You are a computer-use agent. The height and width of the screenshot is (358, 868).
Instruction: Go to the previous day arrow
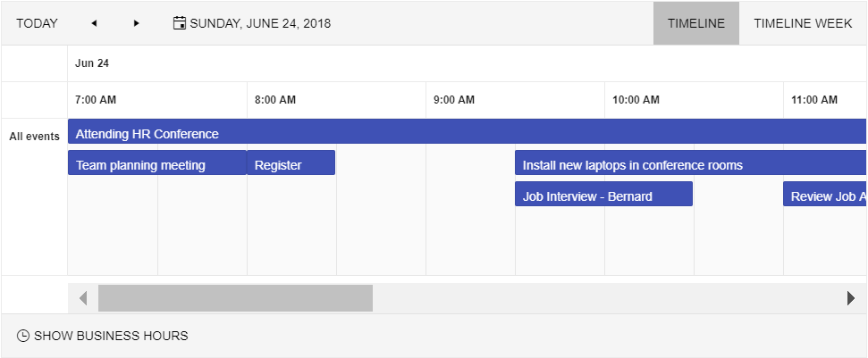coord(94,23)
